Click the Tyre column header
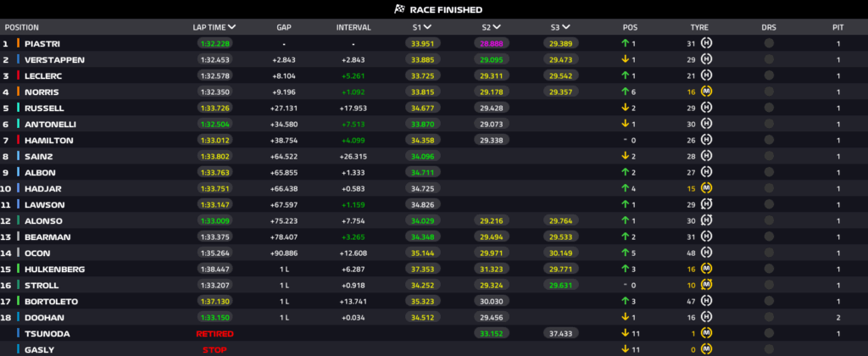 [x=699, y=27]
